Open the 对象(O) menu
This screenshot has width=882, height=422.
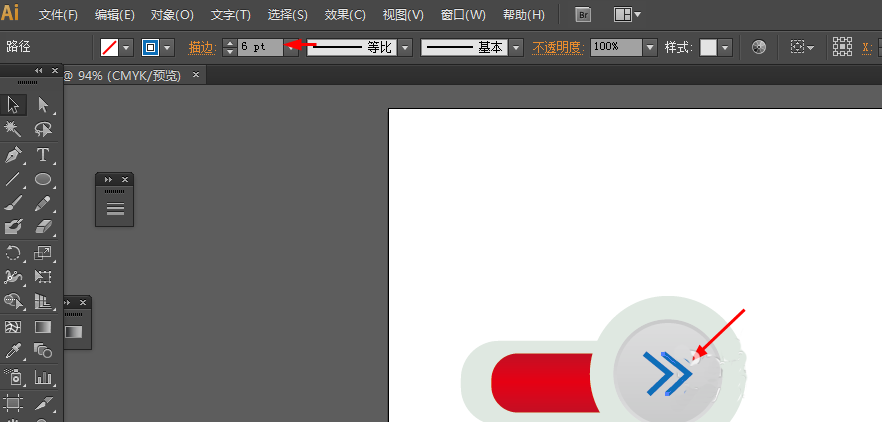coord(172,15)
